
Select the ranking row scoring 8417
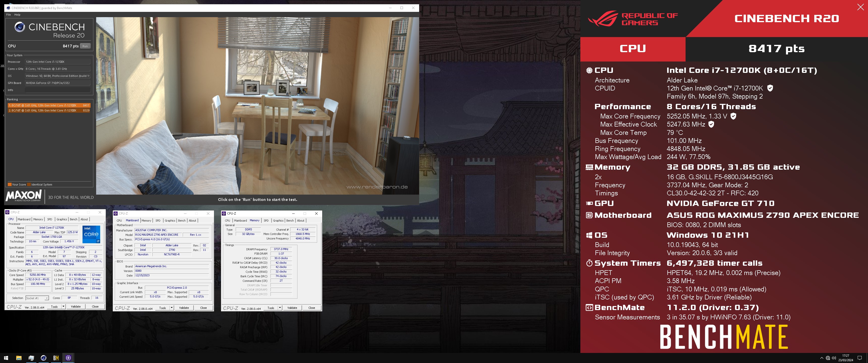click(x=49, y=105)
